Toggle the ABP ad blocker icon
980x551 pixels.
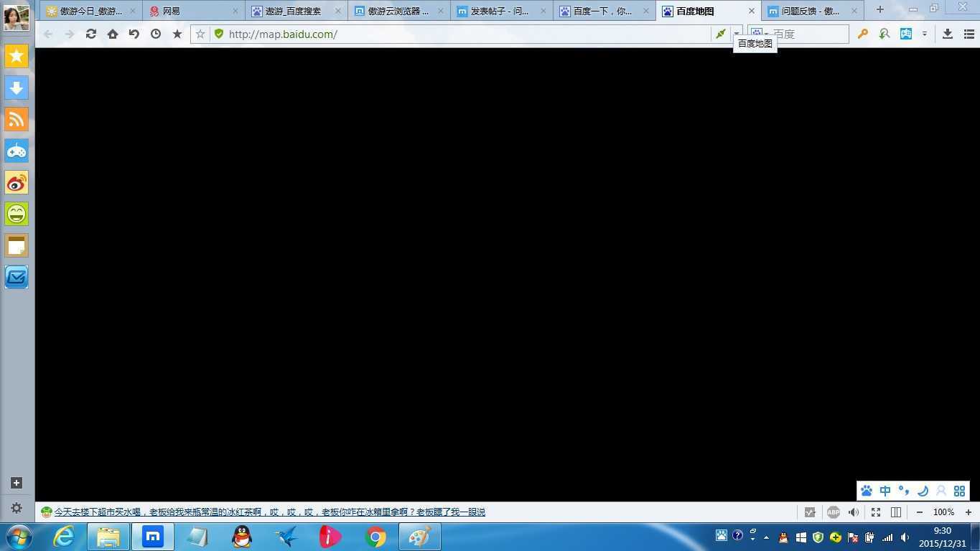[x=833, y=512]
